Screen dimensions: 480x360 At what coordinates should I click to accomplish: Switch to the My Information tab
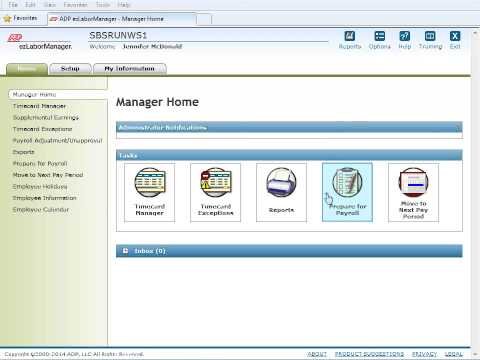130,69
